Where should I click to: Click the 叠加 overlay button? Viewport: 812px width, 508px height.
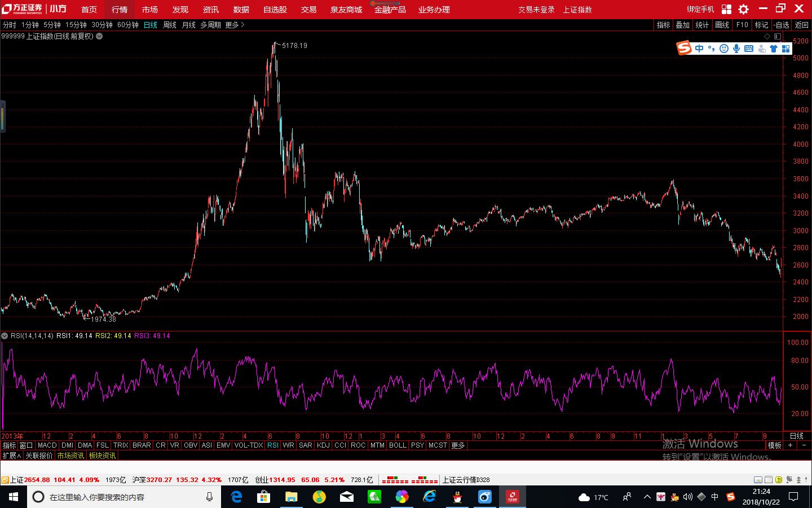[x=683, y=25]
